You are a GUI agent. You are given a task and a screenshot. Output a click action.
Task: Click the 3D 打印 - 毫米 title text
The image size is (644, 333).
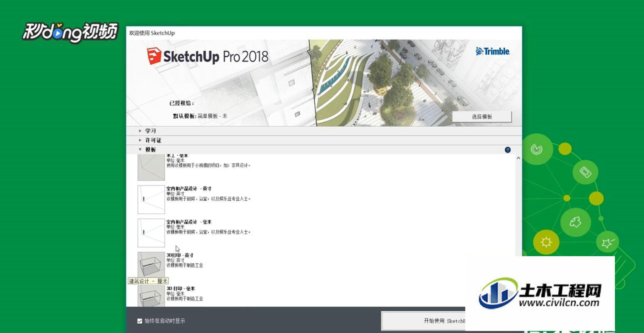(x=180, y=289)
